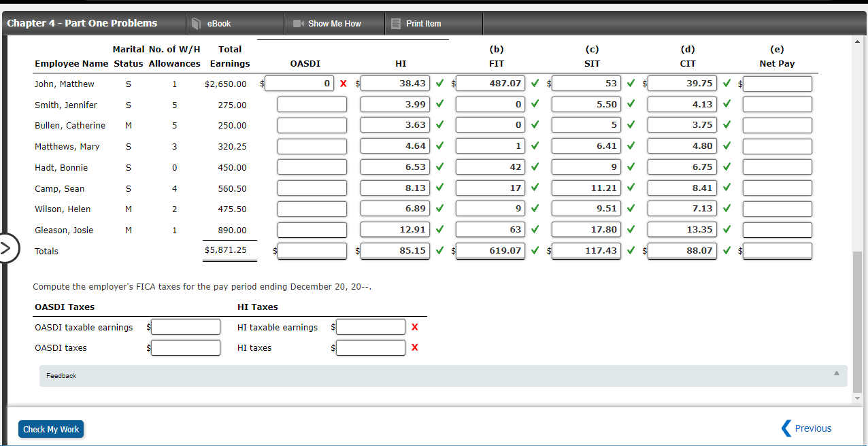Click the Net Pay Totals field
This screenshot has width=868, height=446.
[778, 251]
